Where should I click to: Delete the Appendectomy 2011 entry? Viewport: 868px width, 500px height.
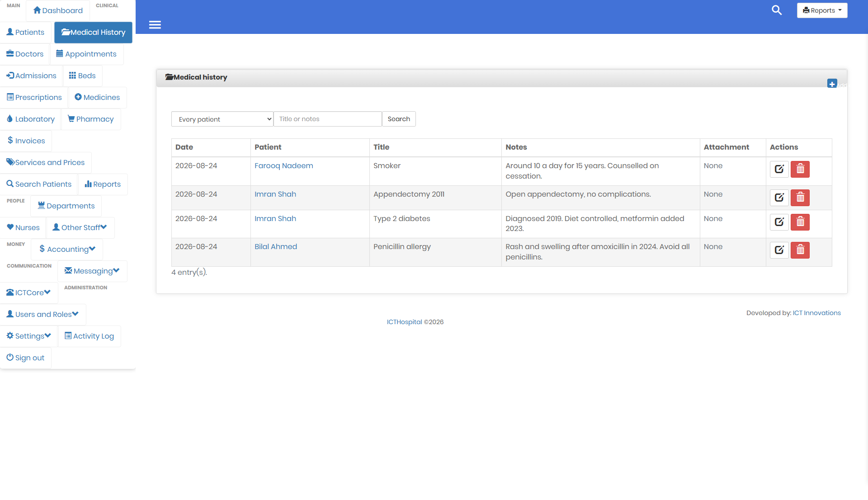click(x=800, y=198)
